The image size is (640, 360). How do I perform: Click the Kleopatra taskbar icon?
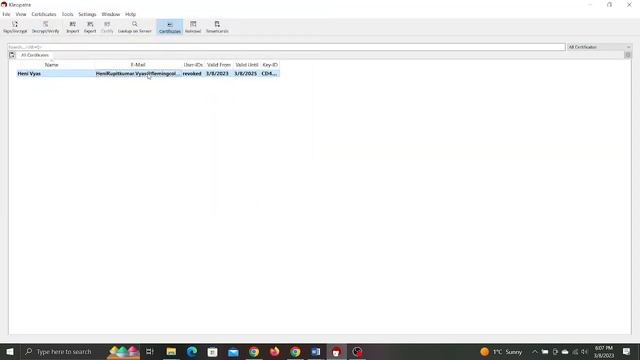(x=336, y=351)
